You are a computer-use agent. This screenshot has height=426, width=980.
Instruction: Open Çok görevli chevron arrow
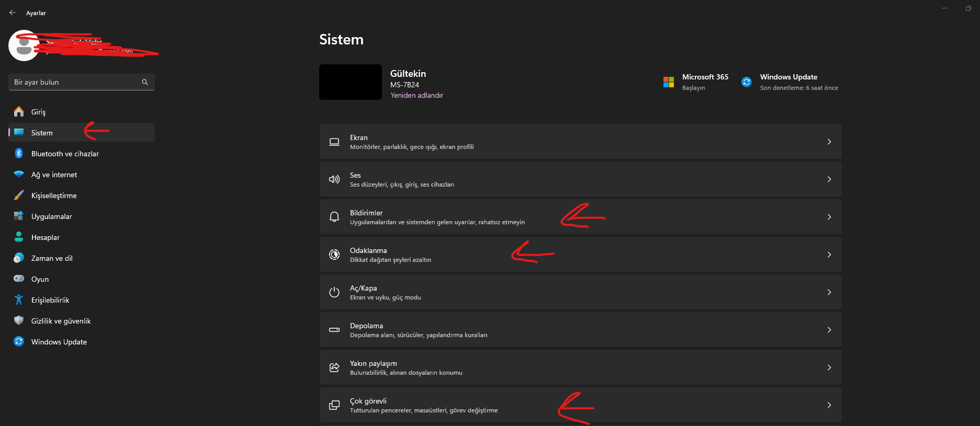[829, 405]
